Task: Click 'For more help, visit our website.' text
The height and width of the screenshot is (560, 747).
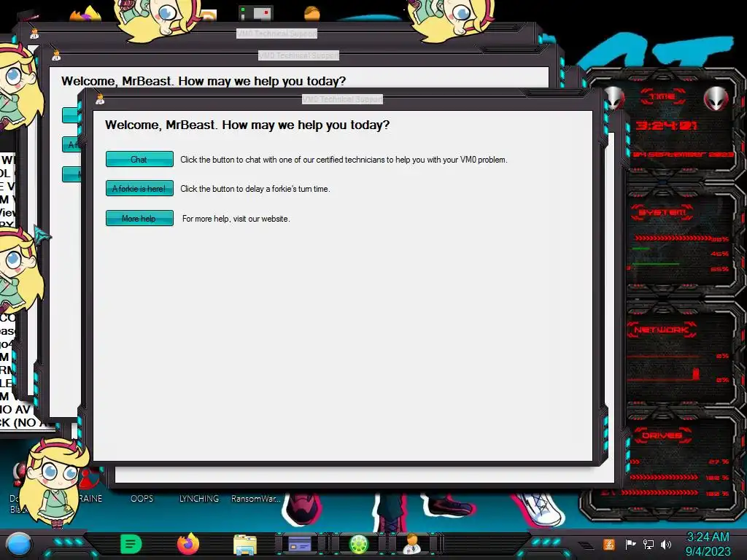Action: pyautogui.click(x=236, y=219)
